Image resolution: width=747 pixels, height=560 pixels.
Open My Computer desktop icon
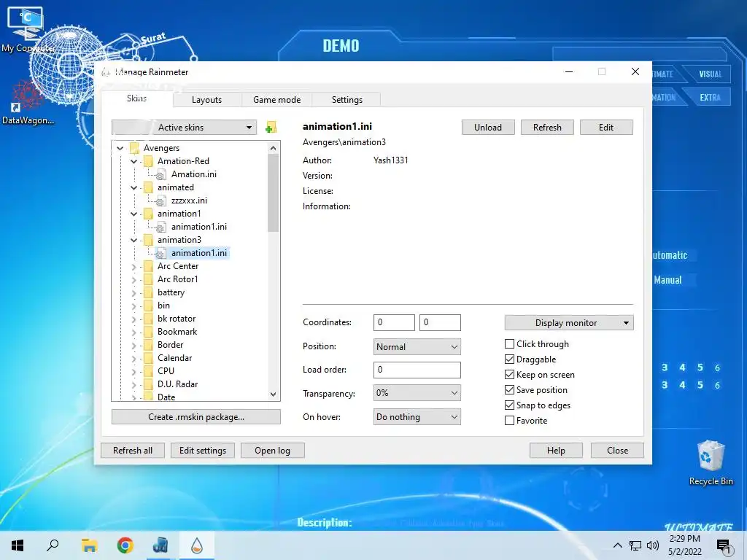pyautogui.click(x=26, y=28)
